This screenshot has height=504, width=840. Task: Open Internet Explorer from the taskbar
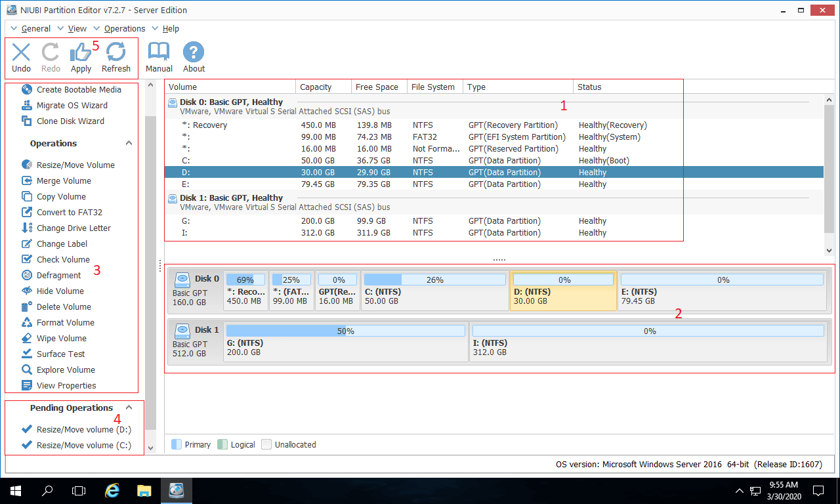113,490
